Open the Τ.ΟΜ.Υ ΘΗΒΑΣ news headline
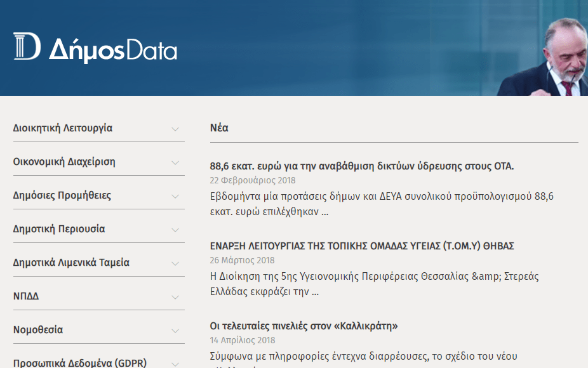Image resolution: width=588 pixels, height=368 pixels. coord(361,246)
